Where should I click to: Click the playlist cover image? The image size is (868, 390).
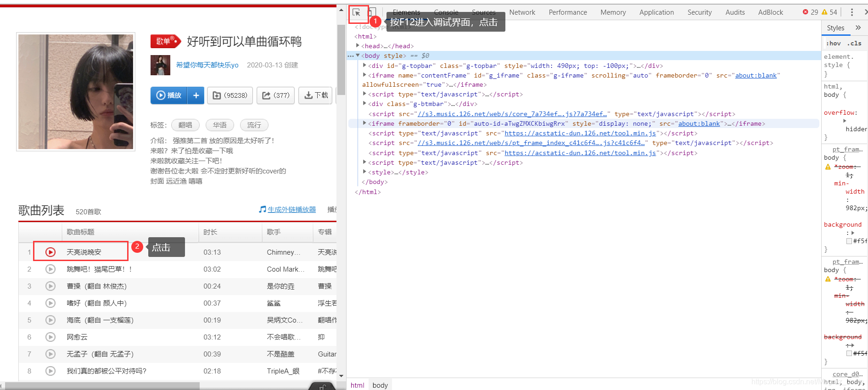76,92
